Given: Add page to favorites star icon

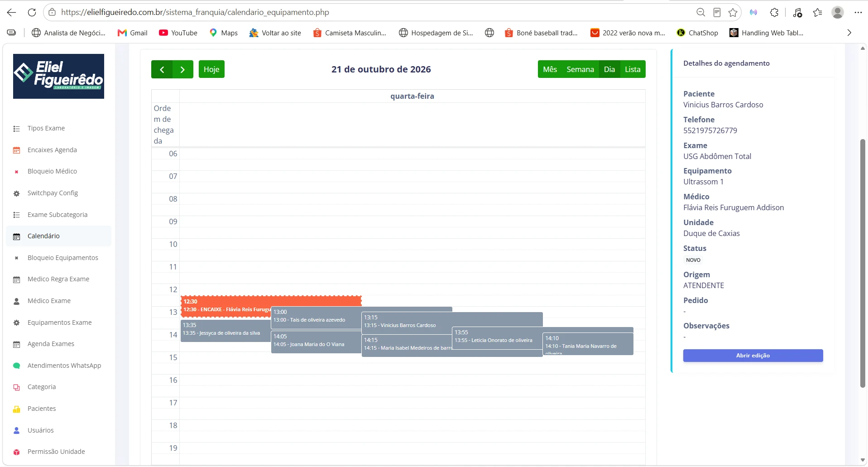Looking at the screenshot, I should 733,12.
